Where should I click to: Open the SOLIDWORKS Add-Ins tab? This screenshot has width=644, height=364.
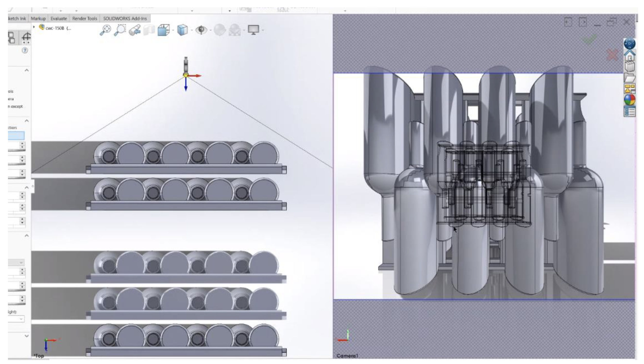tap(125, 19)
